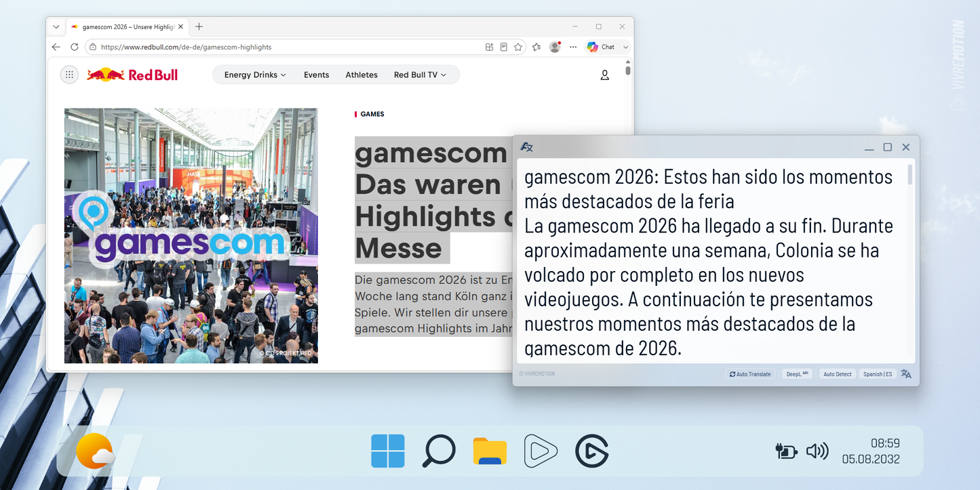Click the translate icon at translator bottom right
This screenshot has width=980, height=490.
(x=906, y=373)
